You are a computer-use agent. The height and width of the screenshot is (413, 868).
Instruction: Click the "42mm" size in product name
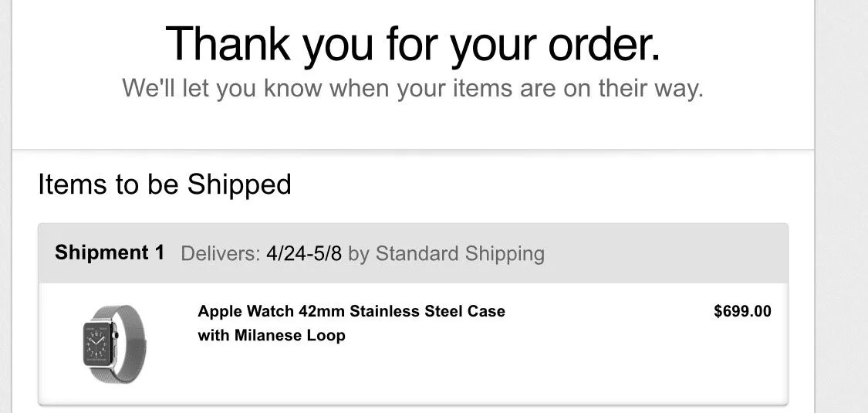(322, 312)
